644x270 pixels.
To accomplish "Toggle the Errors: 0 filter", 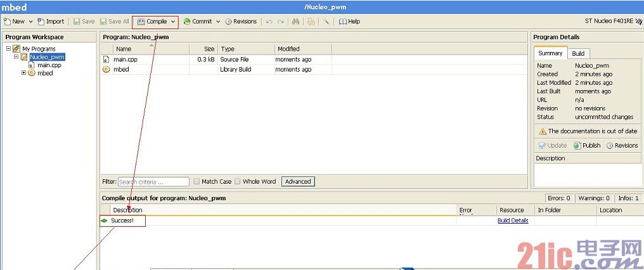I will [560, 198].
